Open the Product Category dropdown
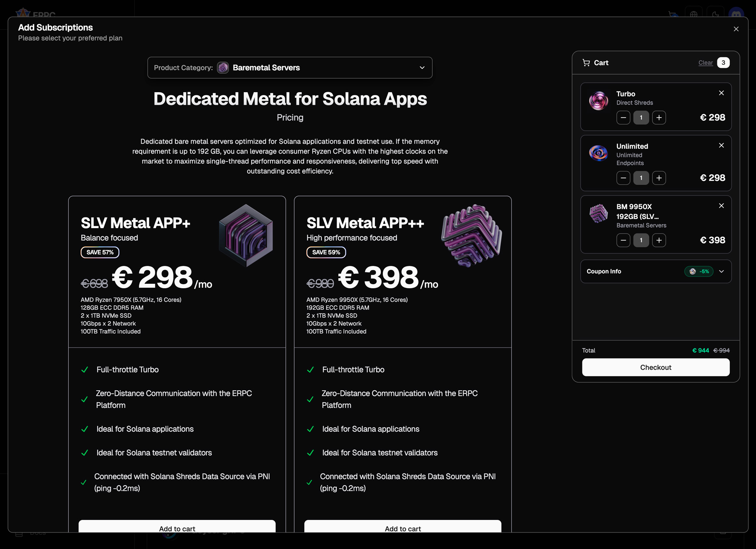The width and height of the screenshot is (756, 549). point(422,68)
